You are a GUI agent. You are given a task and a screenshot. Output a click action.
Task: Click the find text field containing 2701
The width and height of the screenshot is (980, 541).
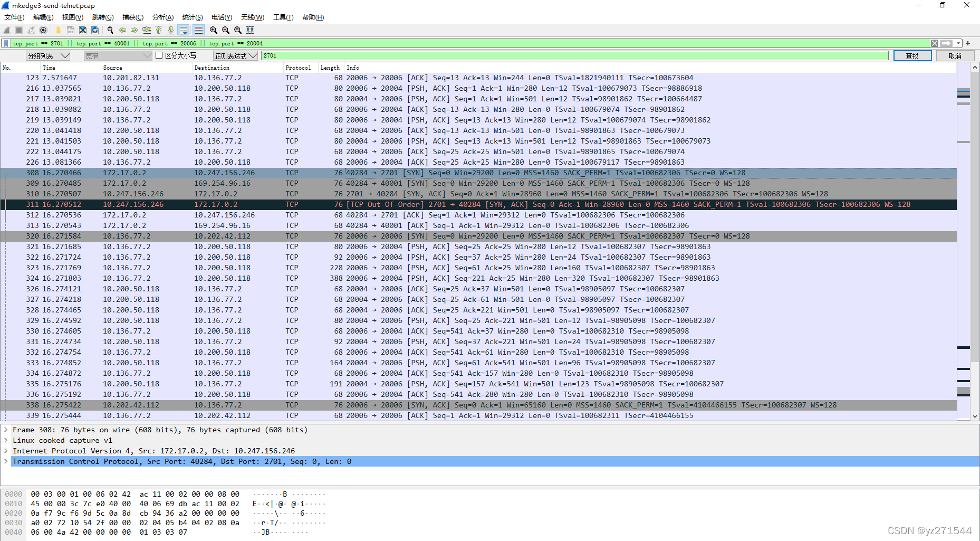click(575, 55)
